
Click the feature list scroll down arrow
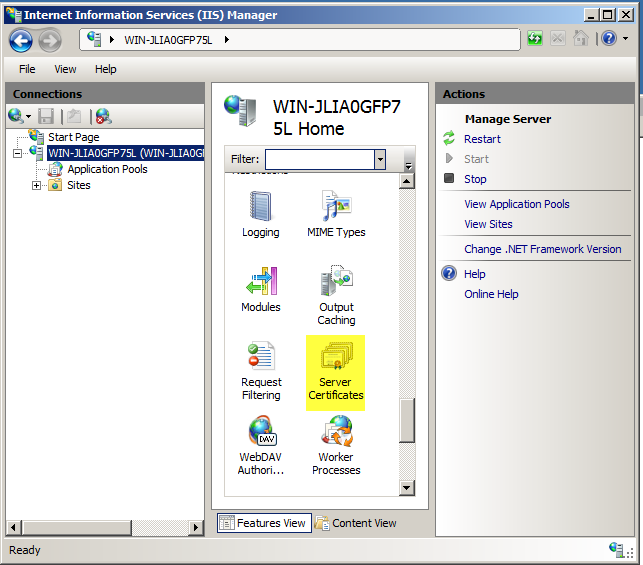point(406,488)
